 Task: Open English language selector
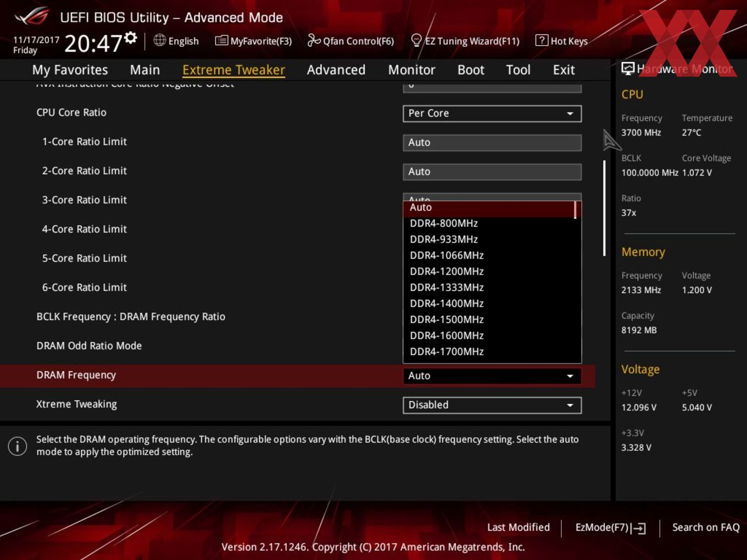176,41
